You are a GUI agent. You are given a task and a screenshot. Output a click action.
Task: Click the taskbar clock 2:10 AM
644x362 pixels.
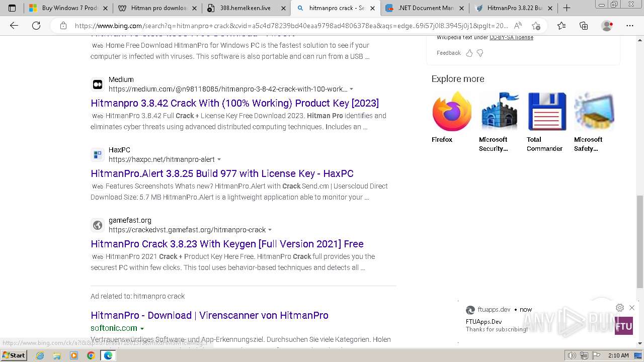(618, 355)
